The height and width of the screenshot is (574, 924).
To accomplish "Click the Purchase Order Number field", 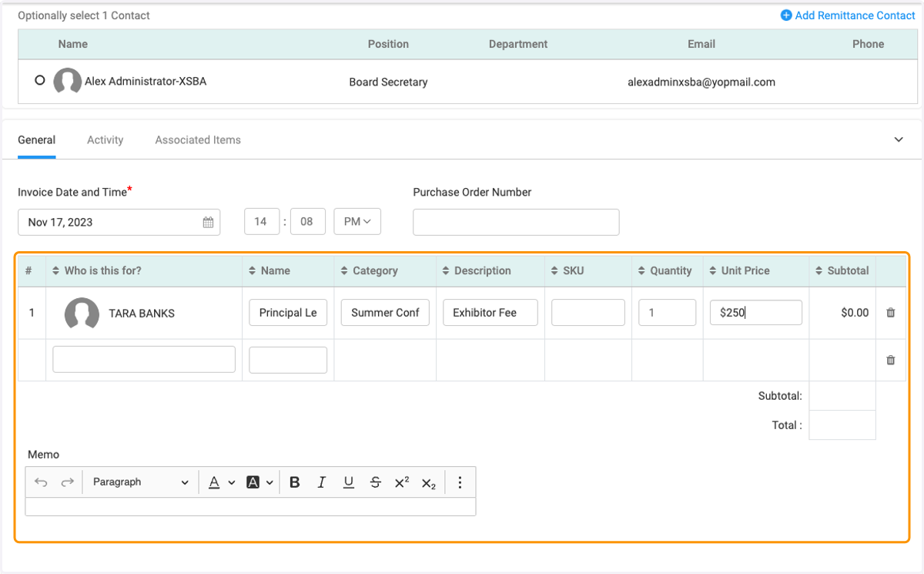I will pyautogui.click(x=516, y=222).
